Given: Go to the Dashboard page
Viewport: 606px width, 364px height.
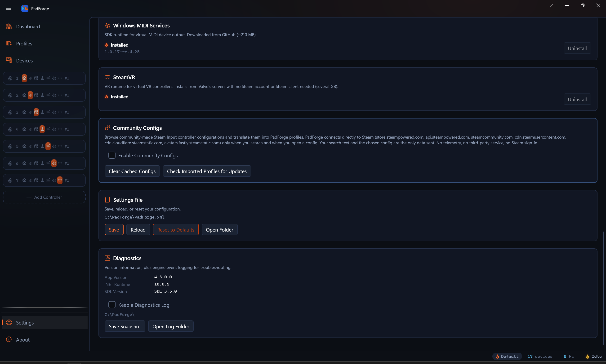Looking at the screenshot, I should [45, 26].
